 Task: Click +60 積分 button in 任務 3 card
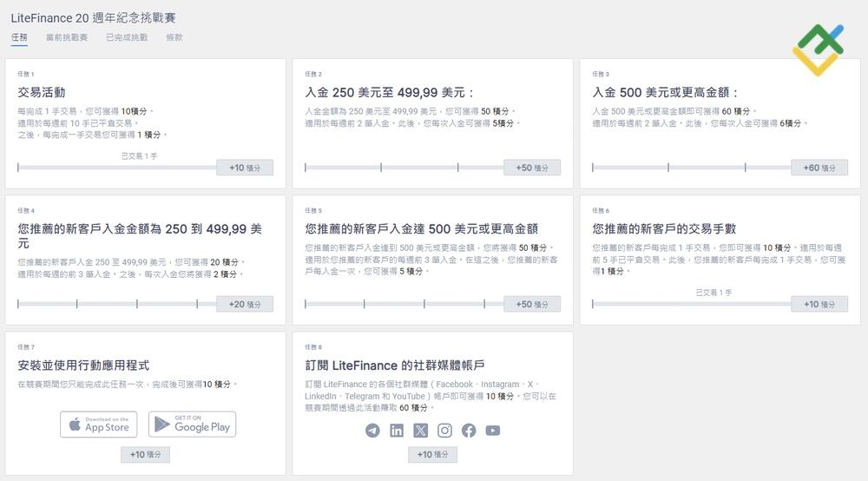tap(819, 168)
